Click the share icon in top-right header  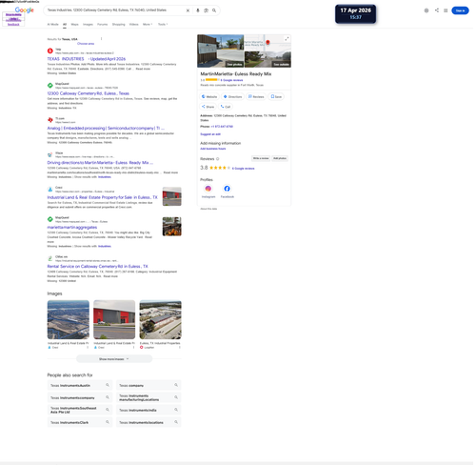(x=437, y=10)
